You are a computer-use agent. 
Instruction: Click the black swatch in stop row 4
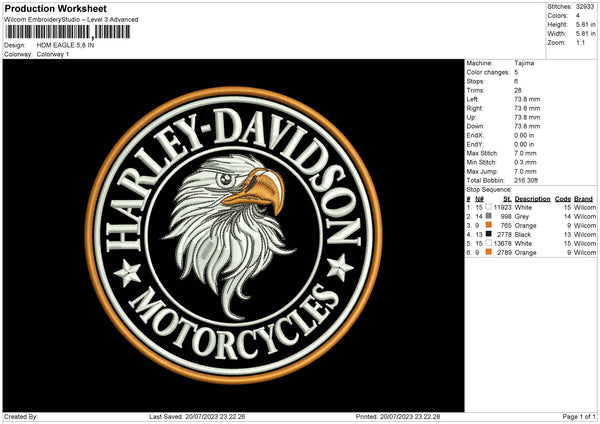488,234
